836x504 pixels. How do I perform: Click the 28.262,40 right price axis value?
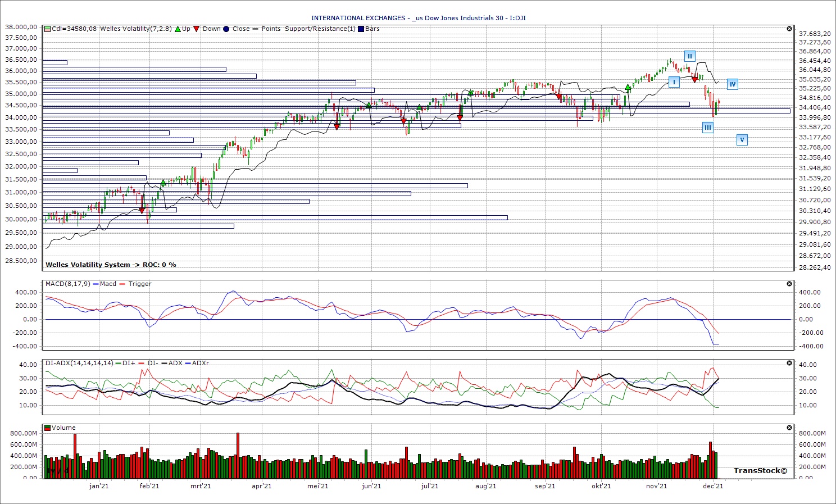pos(815,267)
